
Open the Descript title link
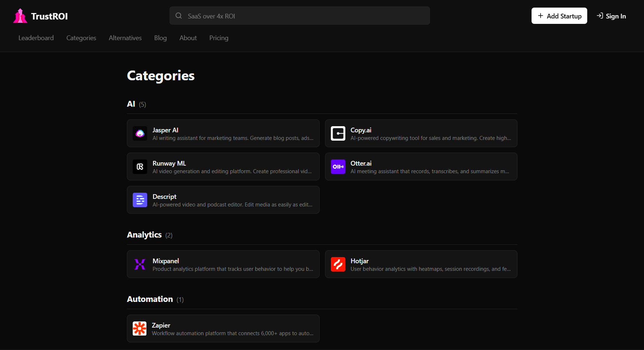click(x=165, y=197)
